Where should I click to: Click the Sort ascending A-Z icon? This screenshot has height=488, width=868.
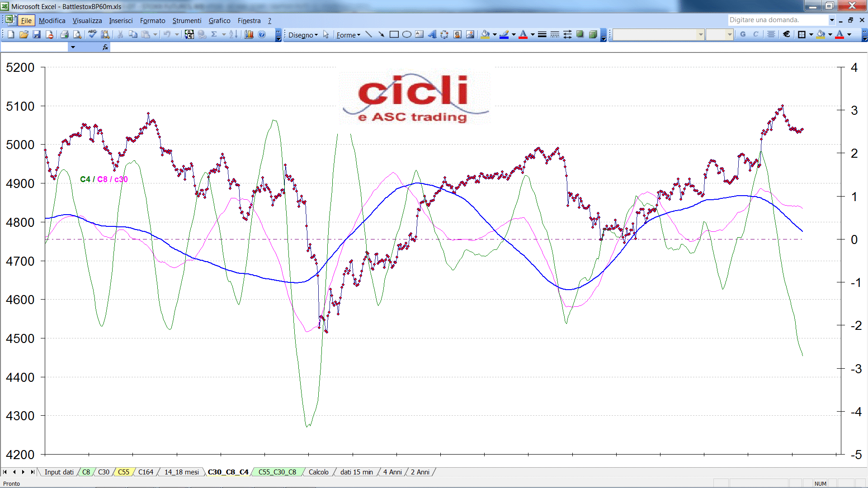233,34
